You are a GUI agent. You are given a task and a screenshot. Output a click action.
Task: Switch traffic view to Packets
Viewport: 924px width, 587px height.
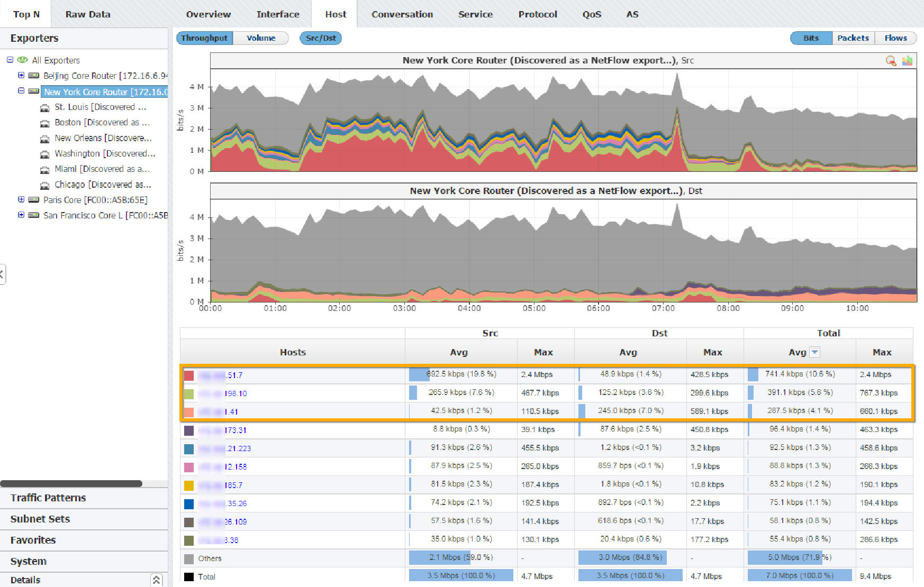[853, 38]
